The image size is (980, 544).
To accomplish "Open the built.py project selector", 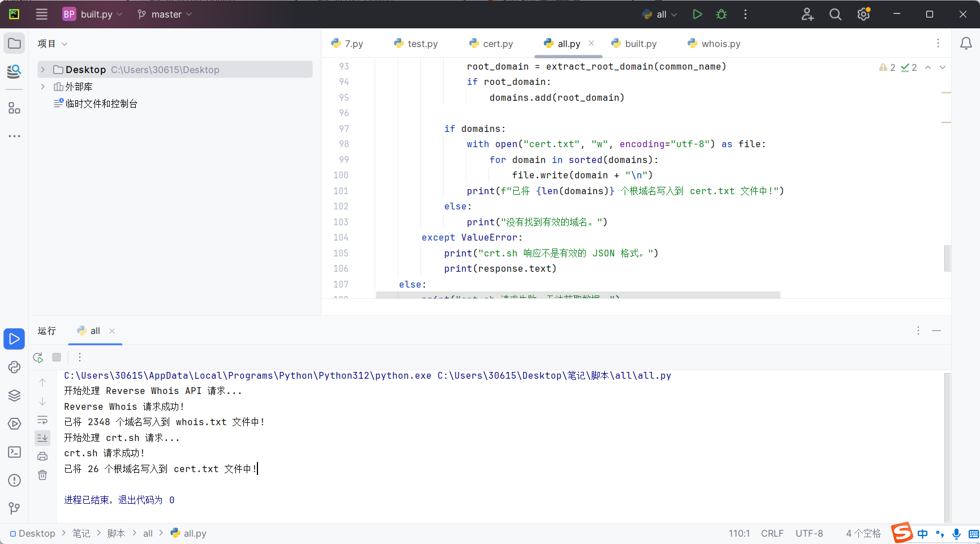I will (92, 14).
